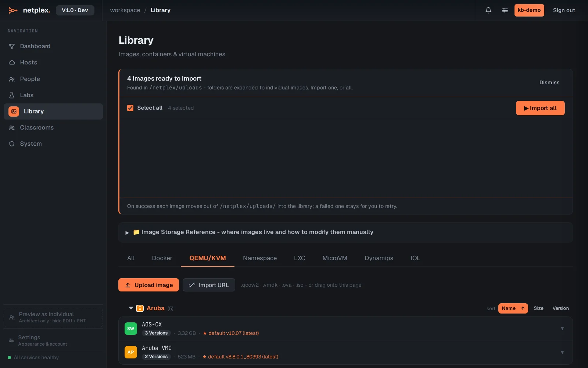Sort images by Size
588x368 pixels.
(538, 308)
